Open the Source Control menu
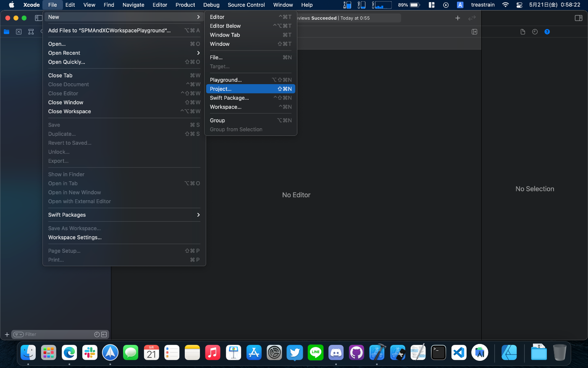This screenshot has height=368, width=588. [x=246, y=5]
